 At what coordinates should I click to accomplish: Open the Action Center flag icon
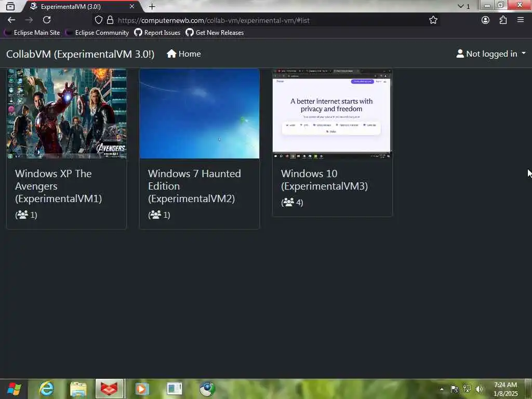[x=454, y=389]
